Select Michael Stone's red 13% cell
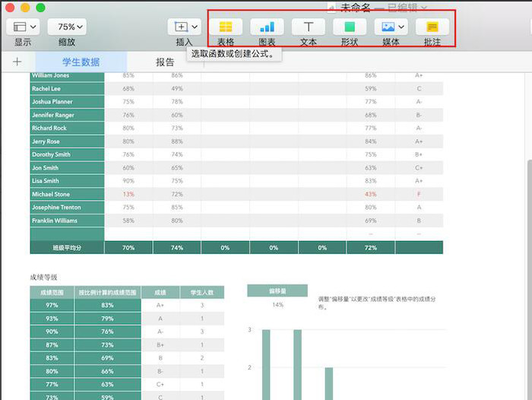 coord(128,194)
